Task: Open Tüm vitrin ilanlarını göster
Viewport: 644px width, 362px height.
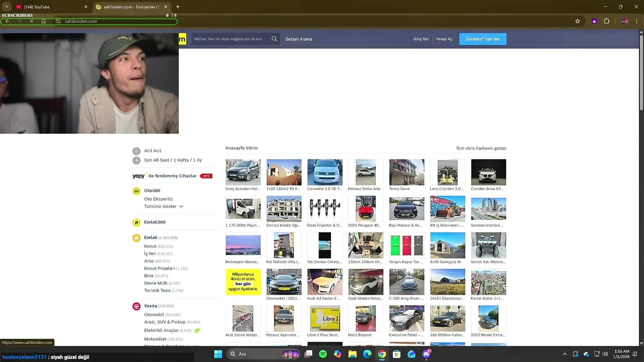Action: pos(481,148)
